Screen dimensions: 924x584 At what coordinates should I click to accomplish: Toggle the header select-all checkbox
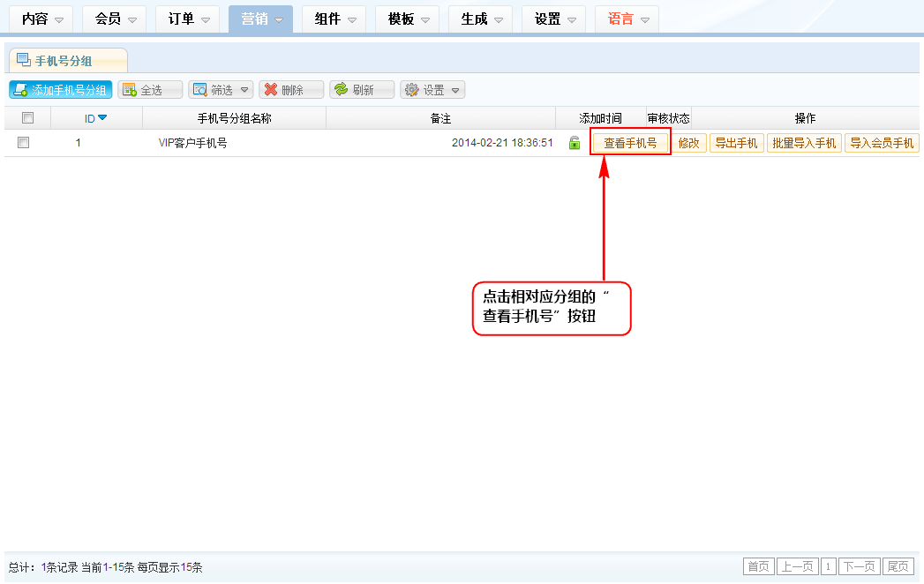[27, 118]
